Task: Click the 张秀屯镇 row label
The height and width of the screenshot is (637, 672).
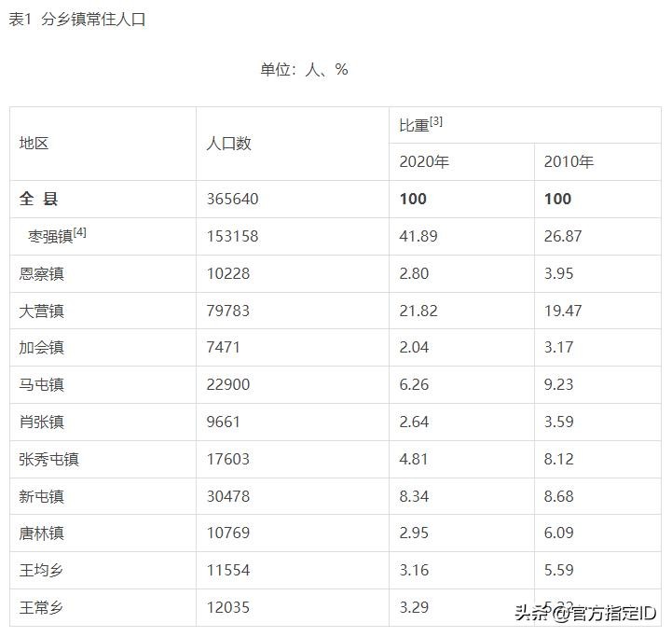Action: click(49, 459)
